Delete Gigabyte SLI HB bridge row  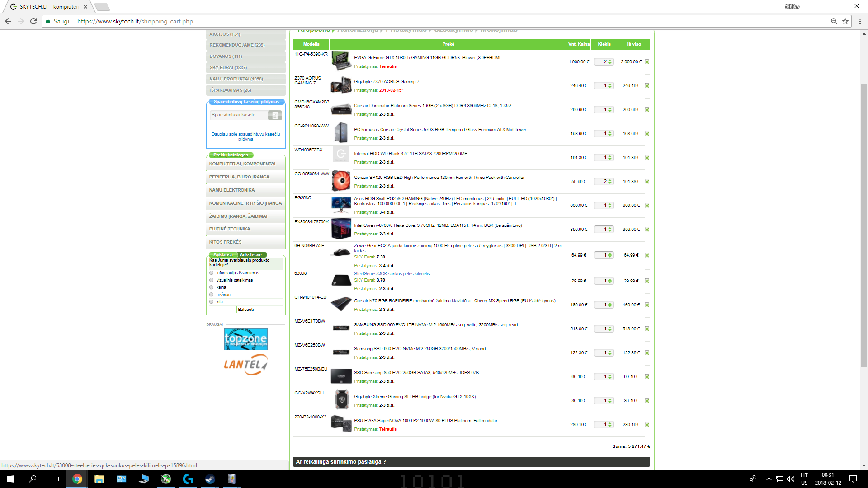pos(647,401)
